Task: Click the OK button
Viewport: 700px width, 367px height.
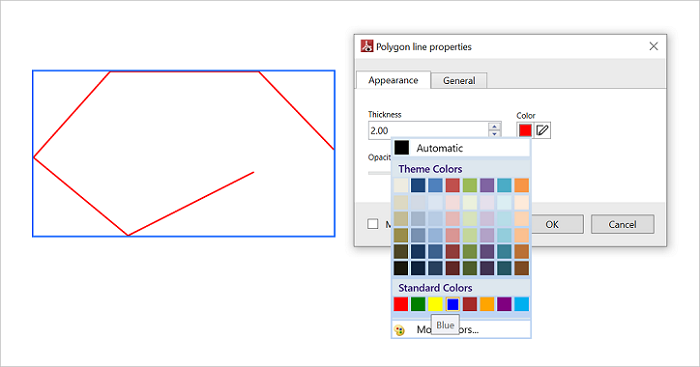Action: pos(552,224)
